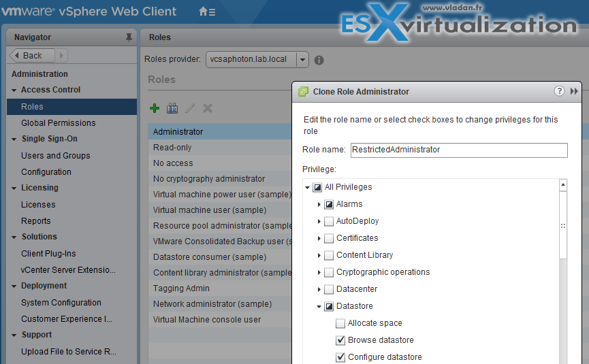Open Client Plug-Ins
The width and height of the screenshot is (589, 364).
click(x=48, y=254)
